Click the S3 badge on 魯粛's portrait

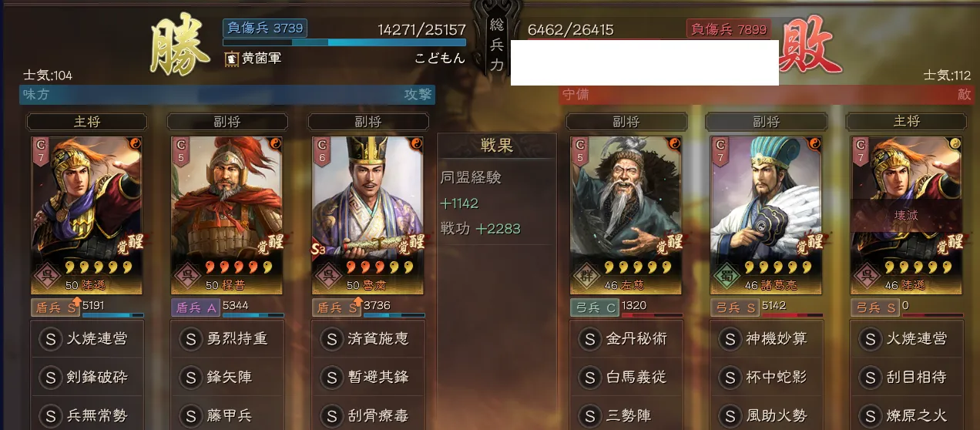[x=317, y=248]
